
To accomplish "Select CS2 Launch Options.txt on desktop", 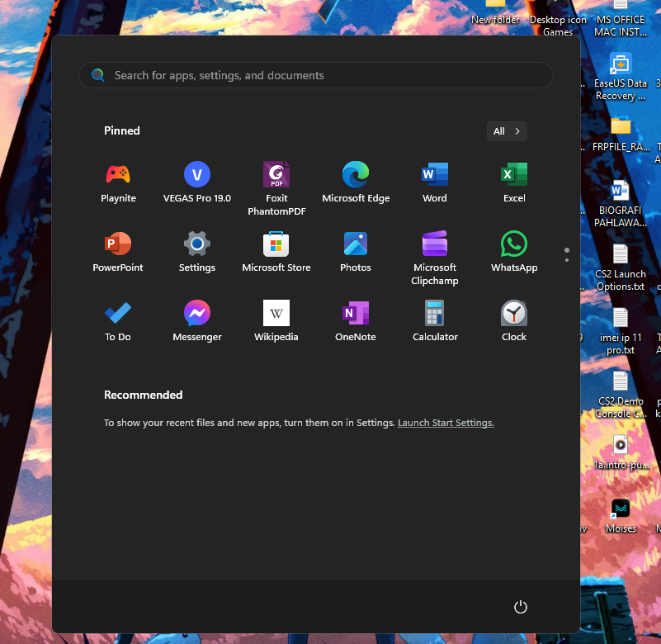I will click(x=621, y=268).
